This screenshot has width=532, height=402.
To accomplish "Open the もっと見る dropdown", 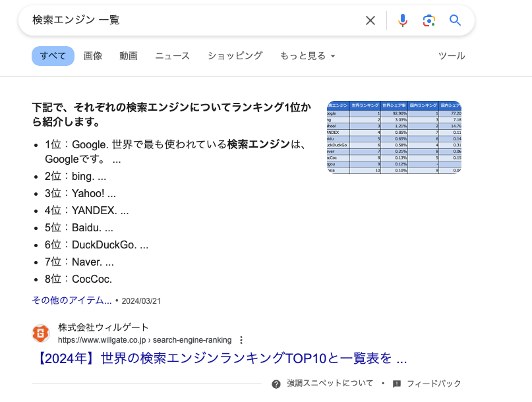I will click(307, 56).
